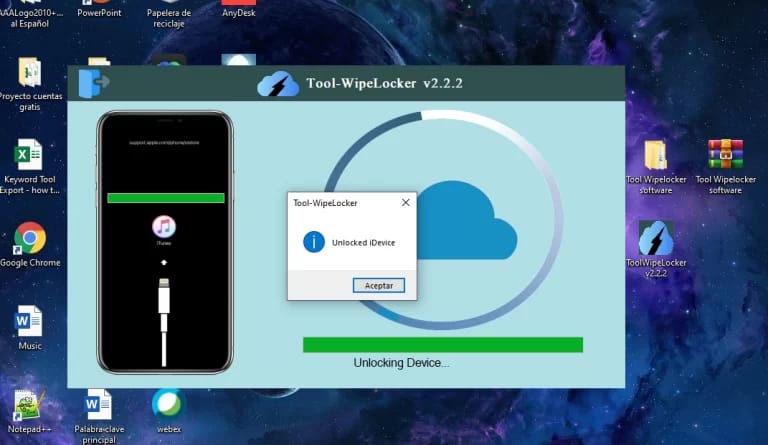
Task: Click the cloud lightning logo in header
Action: click(278, 84)
